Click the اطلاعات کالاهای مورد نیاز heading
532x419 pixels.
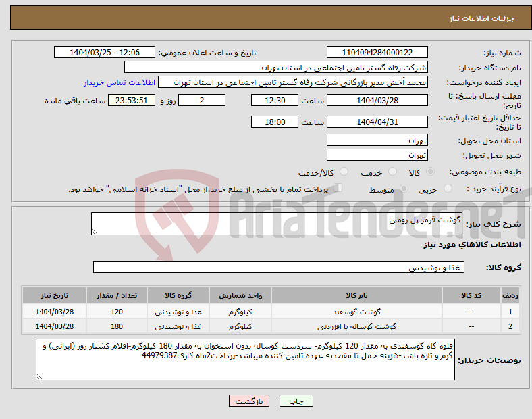(x=472, y=245)
